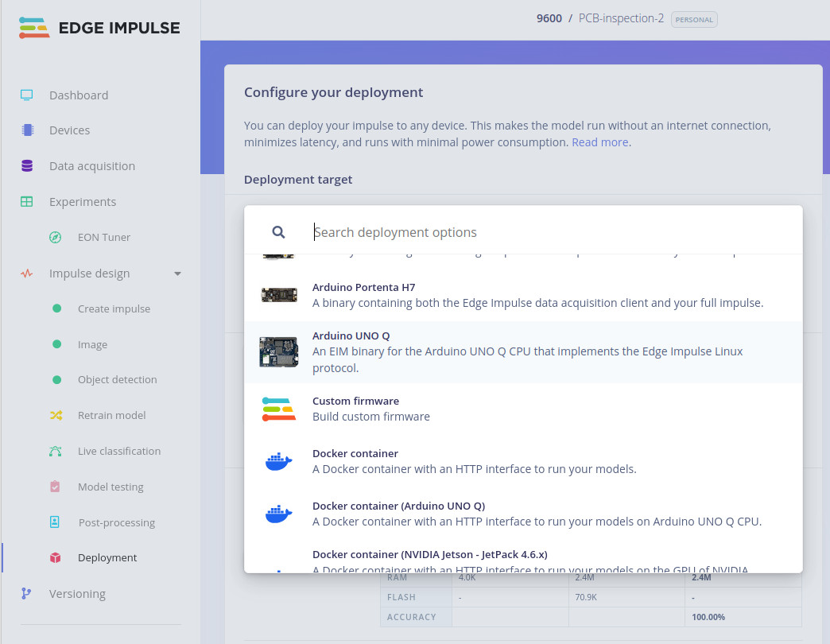Viewport: 830px width, 644px height.
Task: Click the green dot beside Image
Action: 56,344
